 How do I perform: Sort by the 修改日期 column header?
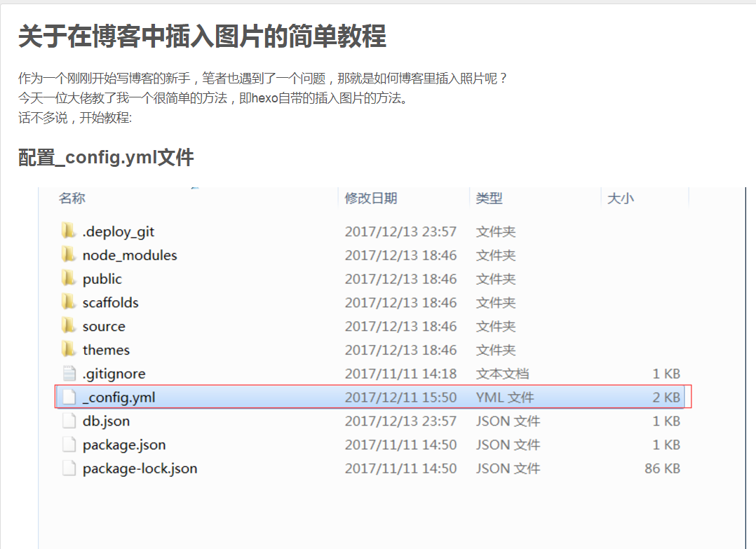(x=371, y=198)
